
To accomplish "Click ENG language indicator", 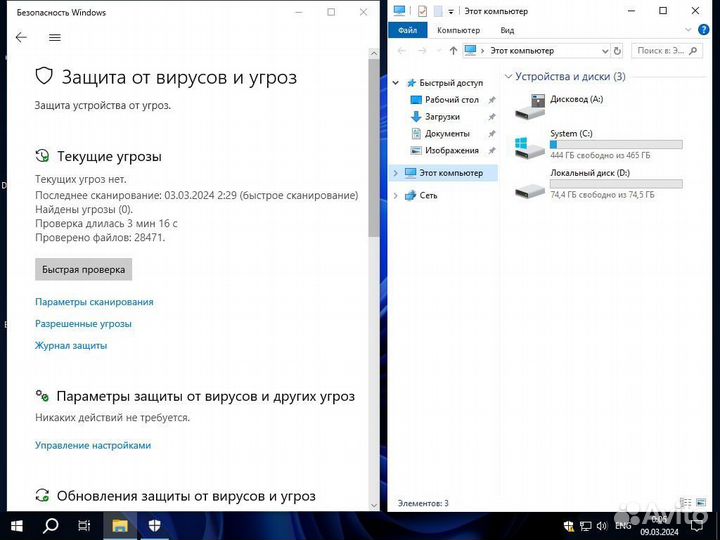I will [623, 526].
